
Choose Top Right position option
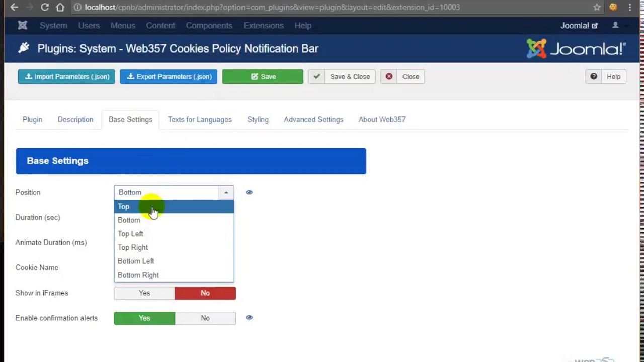coord(174,247)
